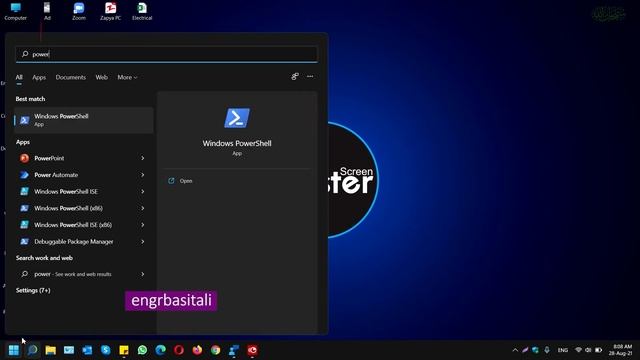
Task: Open the three-dot search options menu
Action: point(310,76)
